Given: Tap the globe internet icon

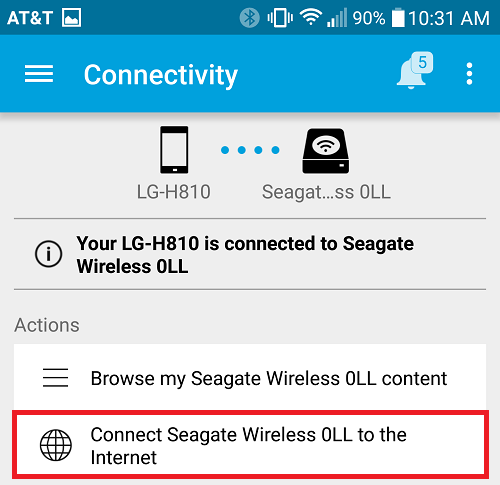Looking at the screenshot, I should tap(56, 445).
